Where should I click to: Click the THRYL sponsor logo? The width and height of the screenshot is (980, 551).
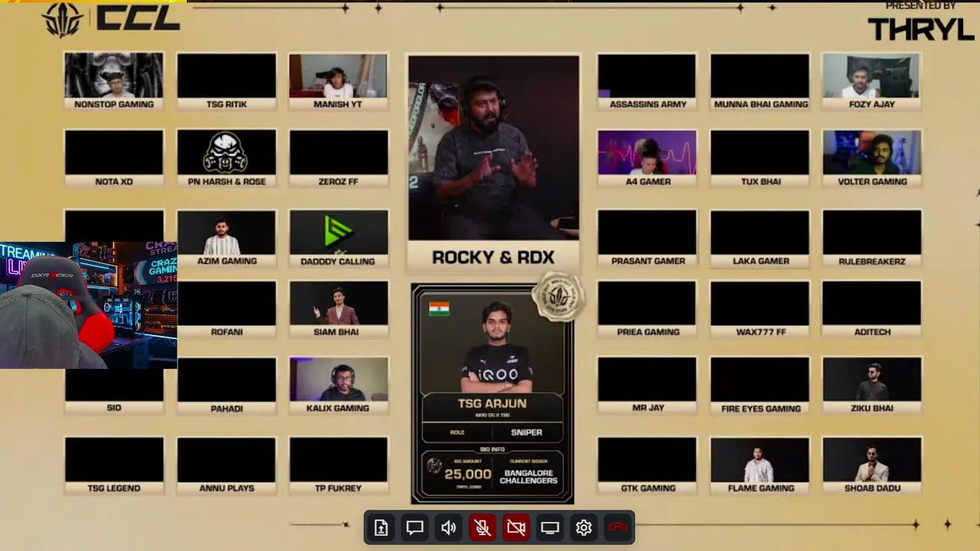920,29
